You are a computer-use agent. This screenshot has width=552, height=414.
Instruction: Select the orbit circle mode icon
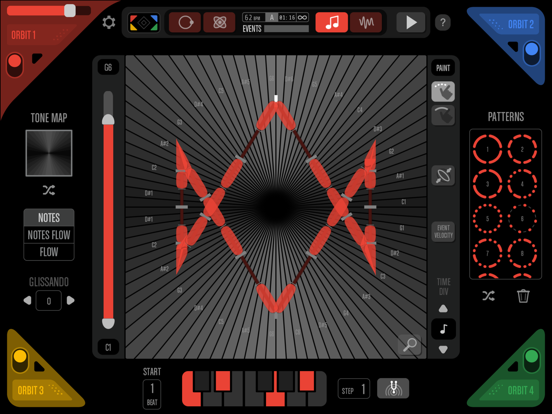(x=185, y=23)
